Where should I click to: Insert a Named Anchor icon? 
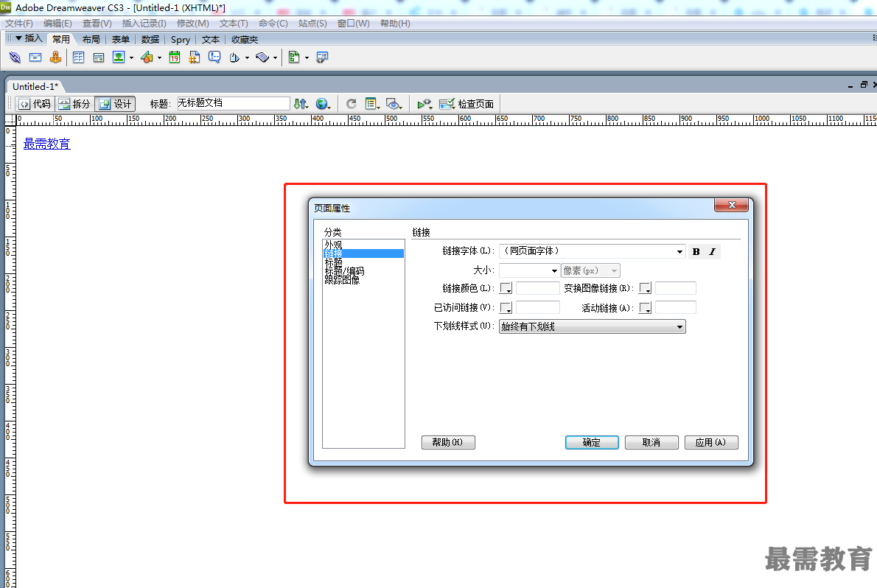coord(55,57)
